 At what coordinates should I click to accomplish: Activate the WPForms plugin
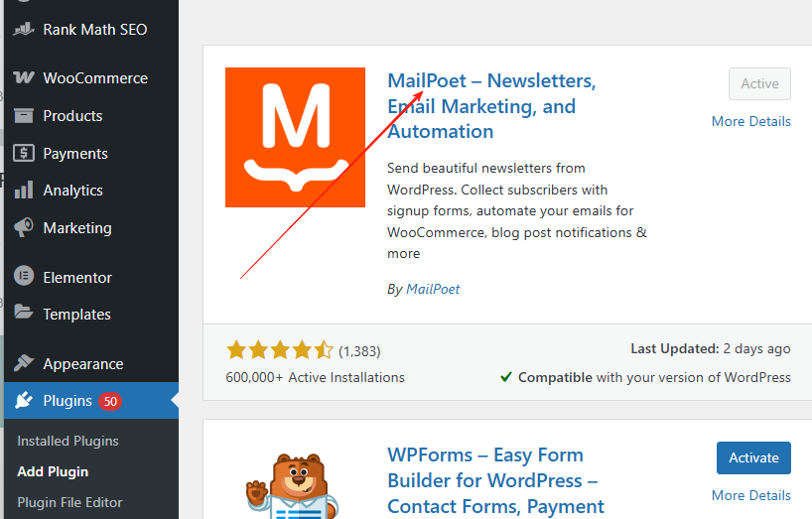(x=753, y=457)
